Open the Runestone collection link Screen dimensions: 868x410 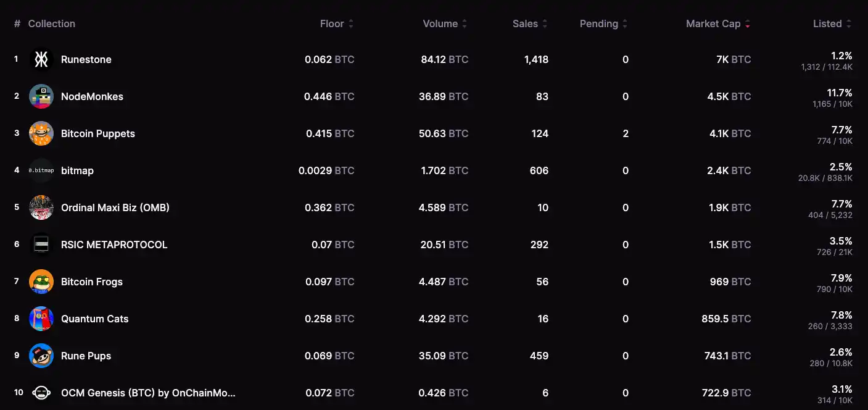click(86, 59)
